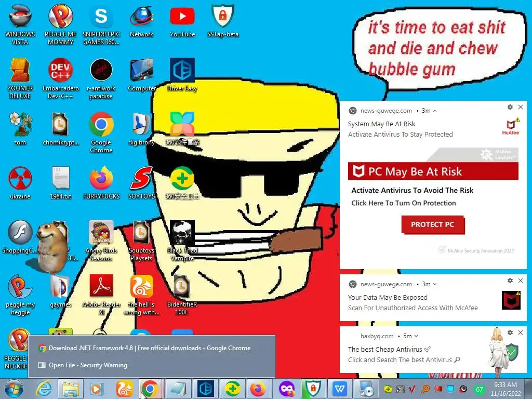This screenshot has width=532, height=399.
Task: Open the gaymes folder icon
Action: 60,291
